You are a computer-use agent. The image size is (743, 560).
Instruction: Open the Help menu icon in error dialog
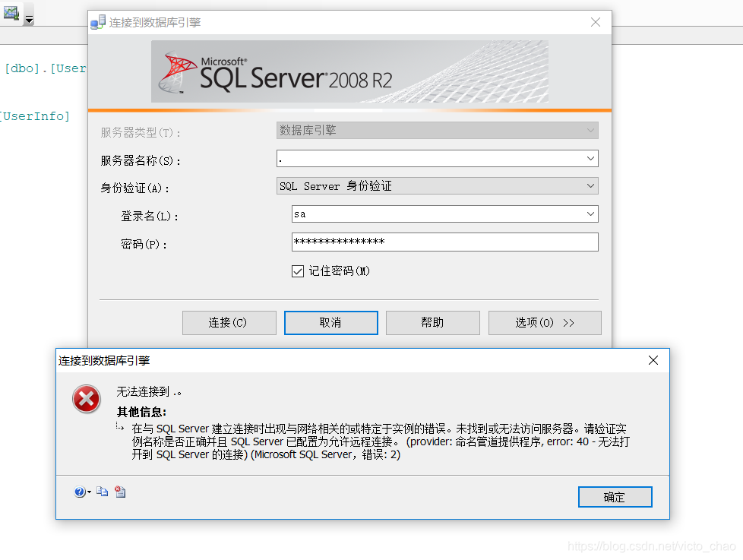(80, 492)
